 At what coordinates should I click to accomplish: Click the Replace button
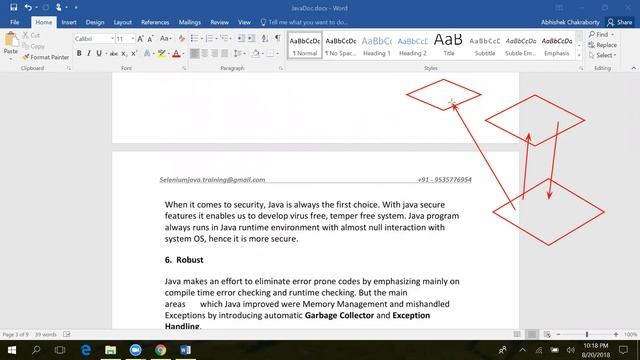click(x=603, y=45)
